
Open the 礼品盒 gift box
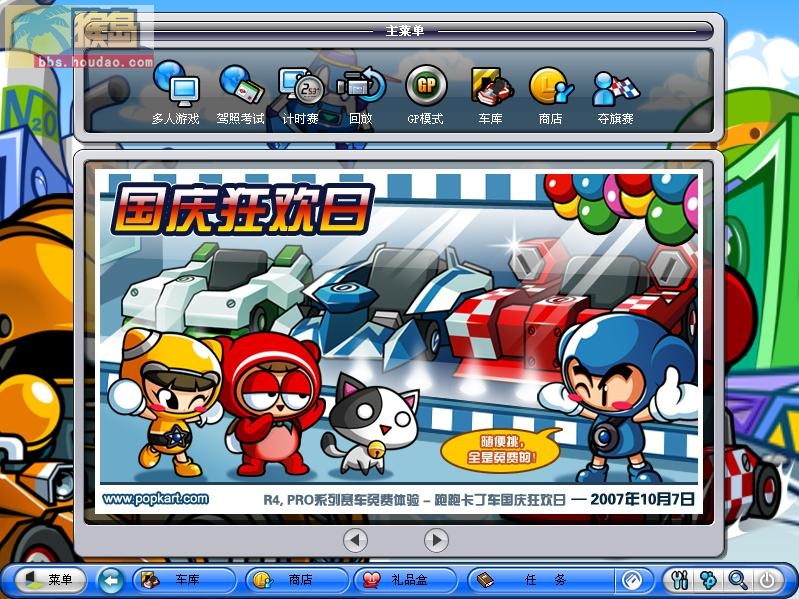tap(406, 580)
